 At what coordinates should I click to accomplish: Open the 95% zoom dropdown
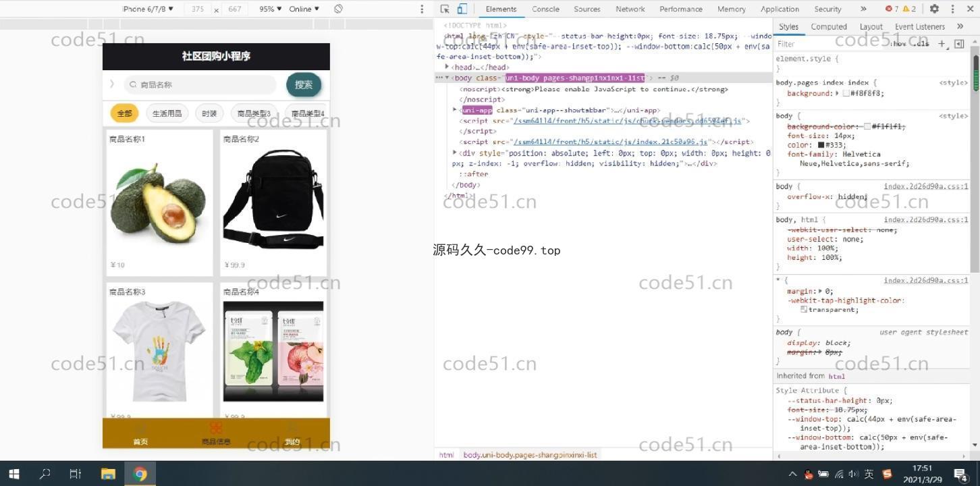(271, 9)
